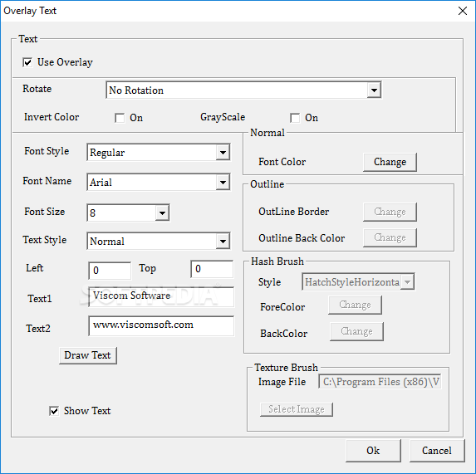Click the Use Overlay label
The height and width of the screenshot is (474, 476).
coord(65,62)
